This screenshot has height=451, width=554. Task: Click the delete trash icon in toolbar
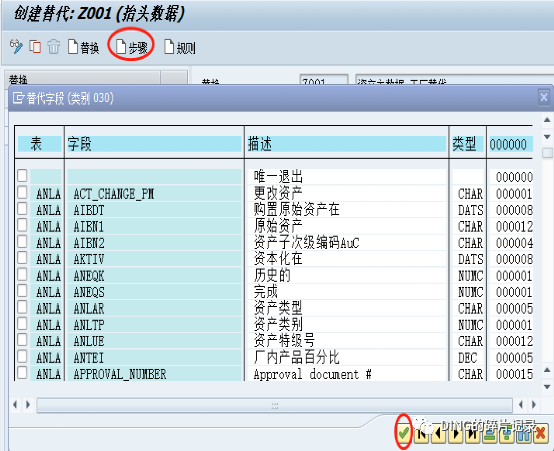point(54,47)
